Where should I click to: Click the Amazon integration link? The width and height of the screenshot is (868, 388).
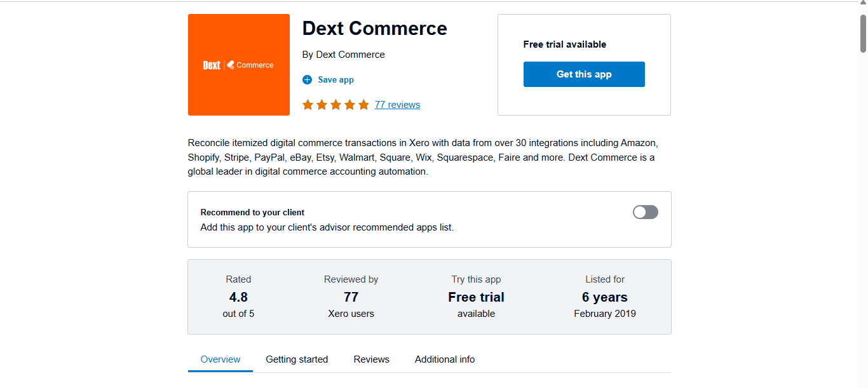click(638, 142)
